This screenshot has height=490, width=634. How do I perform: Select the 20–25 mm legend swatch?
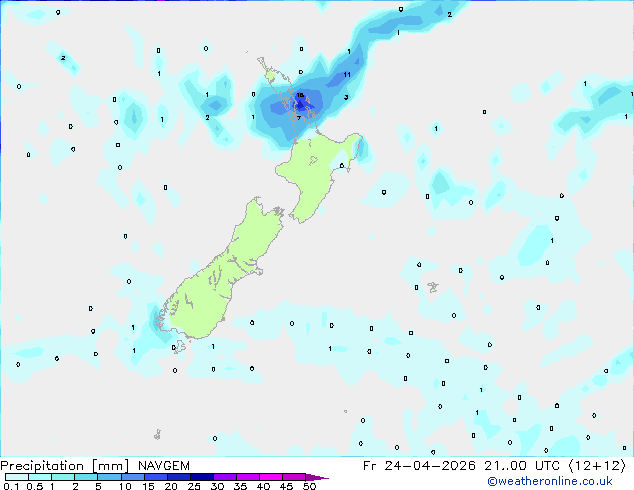179,477
